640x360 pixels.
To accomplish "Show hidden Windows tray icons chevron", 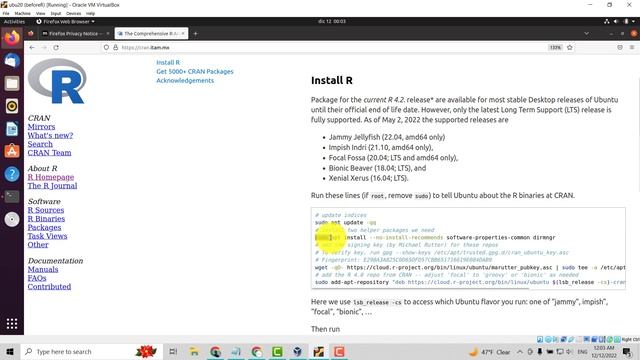I will point(520,351).
